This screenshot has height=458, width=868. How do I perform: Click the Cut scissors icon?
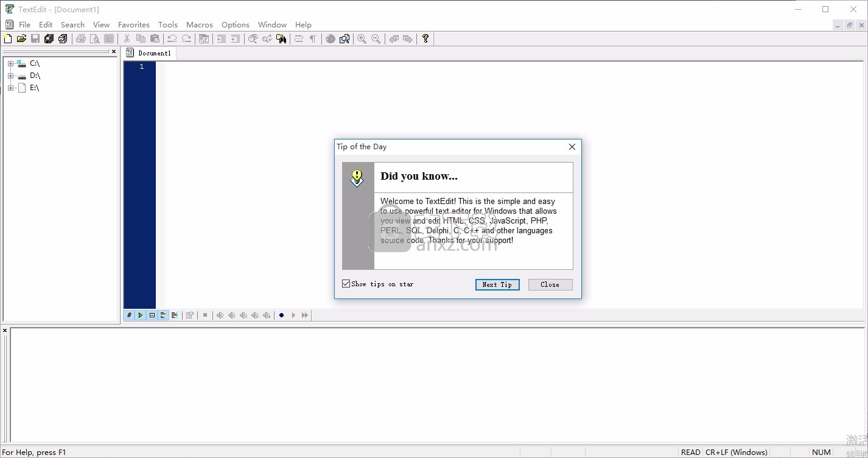(x=127, y=39)
